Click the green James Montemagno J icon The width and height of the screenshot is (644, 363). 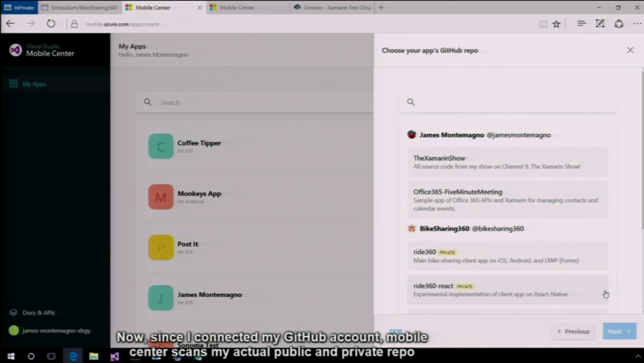(x=160, y=298)
